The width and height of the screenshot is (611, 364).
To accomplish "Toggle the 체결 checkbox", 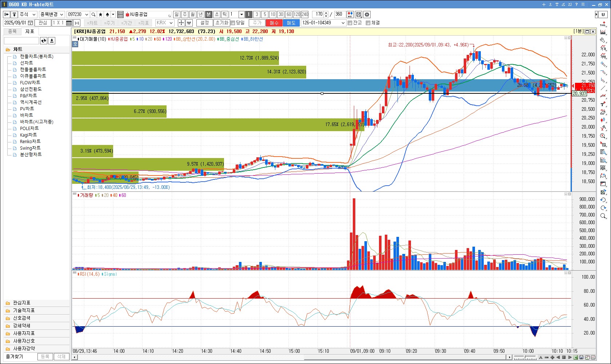I will [x=368, y=23].
